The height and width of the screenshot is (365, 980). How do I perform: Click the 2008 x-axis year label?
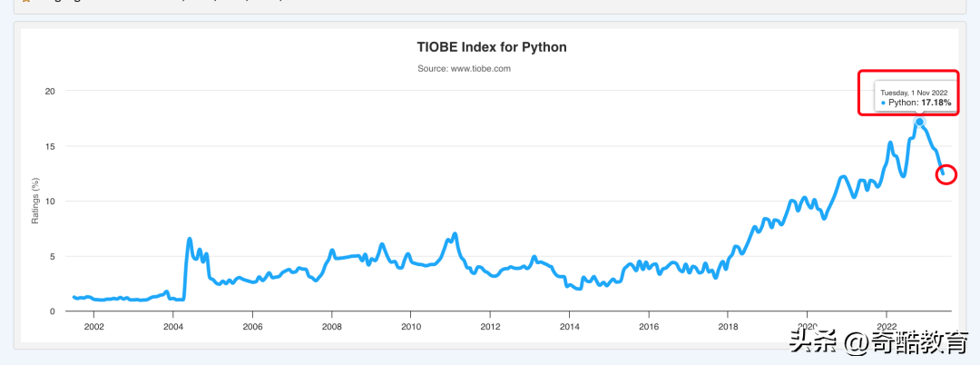[331, 326]
